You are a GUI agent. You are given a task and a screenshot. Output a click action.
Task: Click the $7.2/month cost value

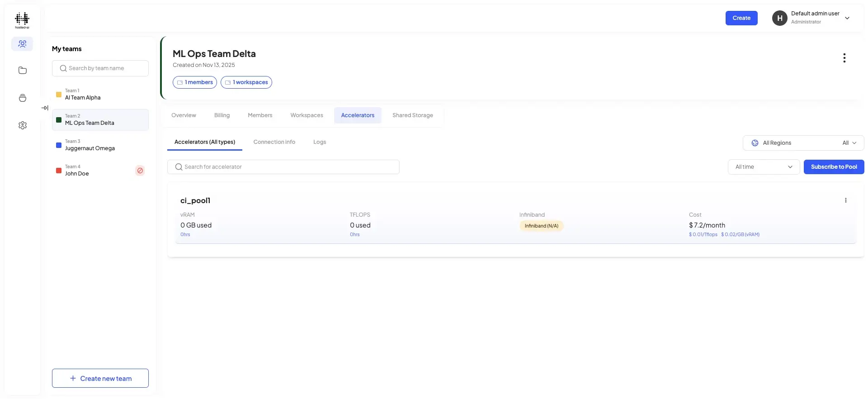point(707,225)
